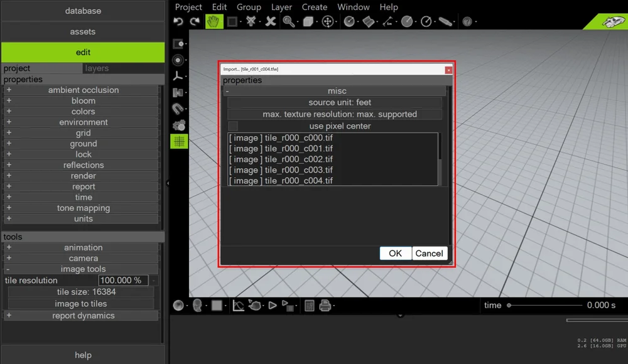Click the delete X icon
628x364 pixels.
[271, 21]
